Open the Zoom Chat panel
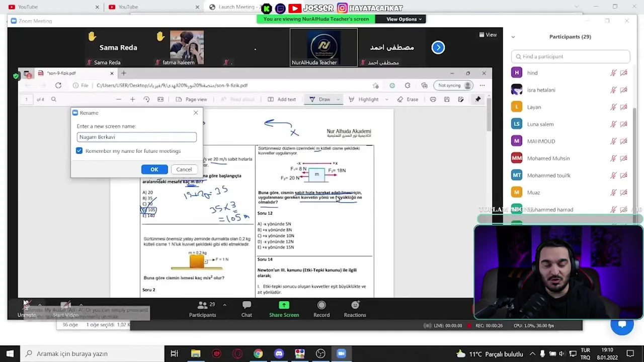The height and width of the screenshot is (362, 644). (247, 309)
